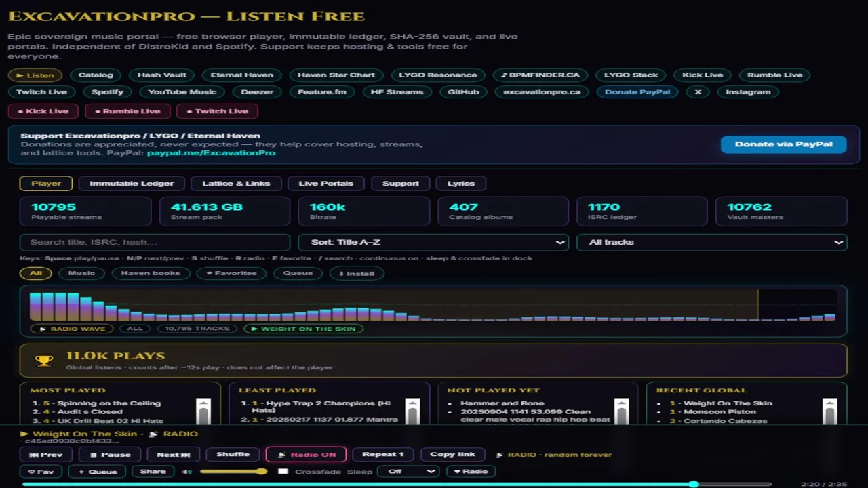
Task: Open the Hash Vault link
Action: click(x=162, y=75)
